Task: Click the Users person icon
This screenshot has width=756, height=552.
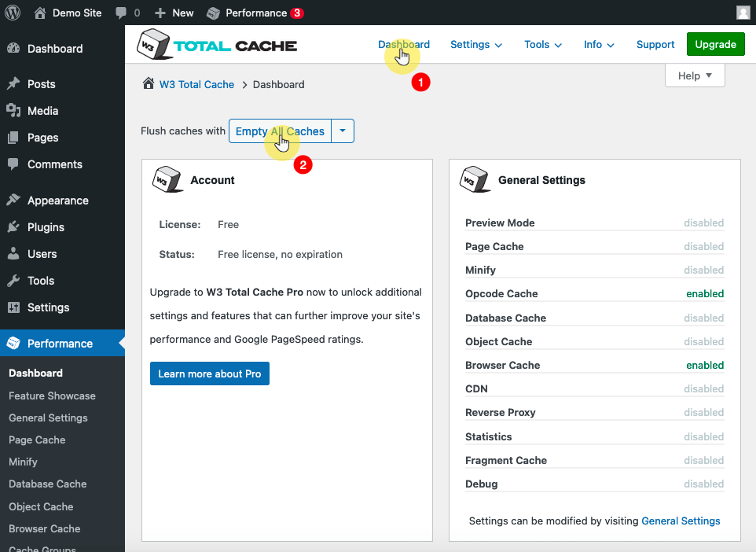Action: point(13,253)
